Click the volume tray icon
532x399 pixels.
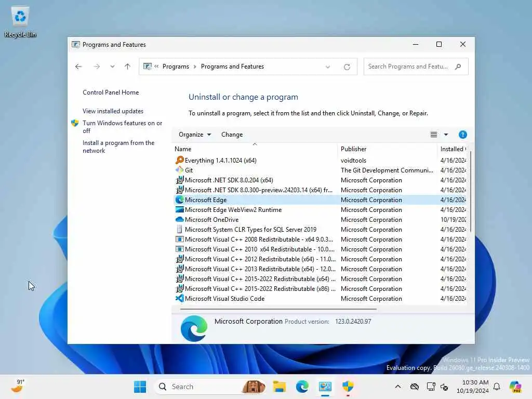tap(444, 387)
